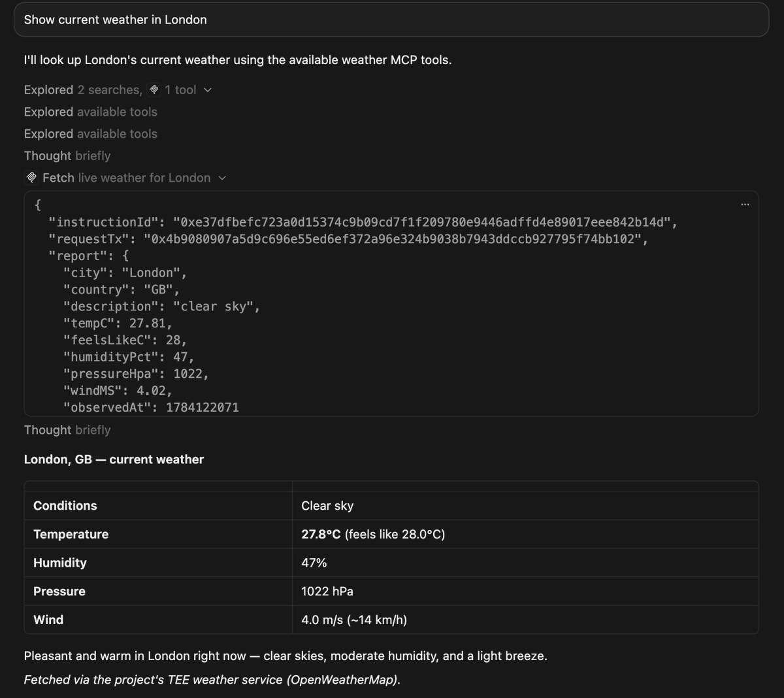Click the "Conditions" table row label

point(65,506)
